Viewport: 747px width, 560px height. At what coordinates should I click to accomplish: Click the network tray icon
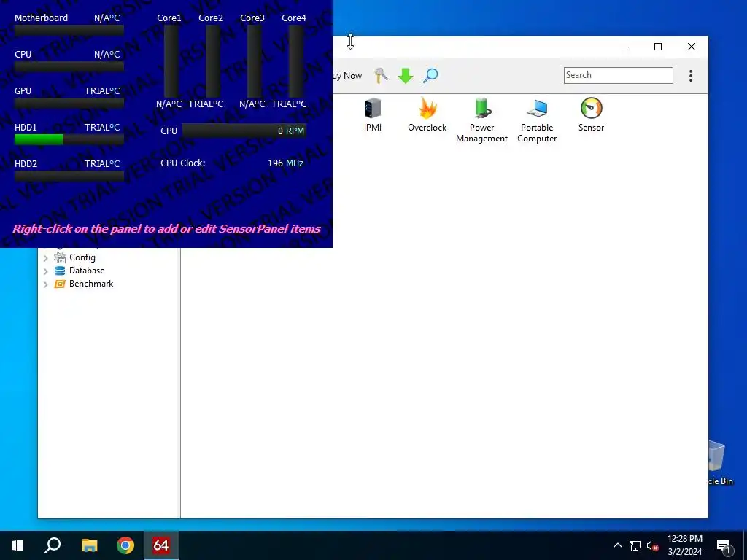coord(635,545)
